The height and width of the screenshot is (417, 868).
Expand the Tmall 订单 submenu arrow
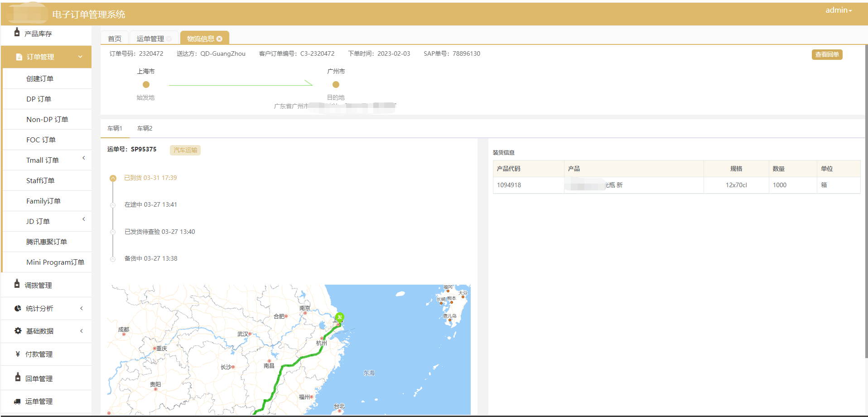point(84,158)
